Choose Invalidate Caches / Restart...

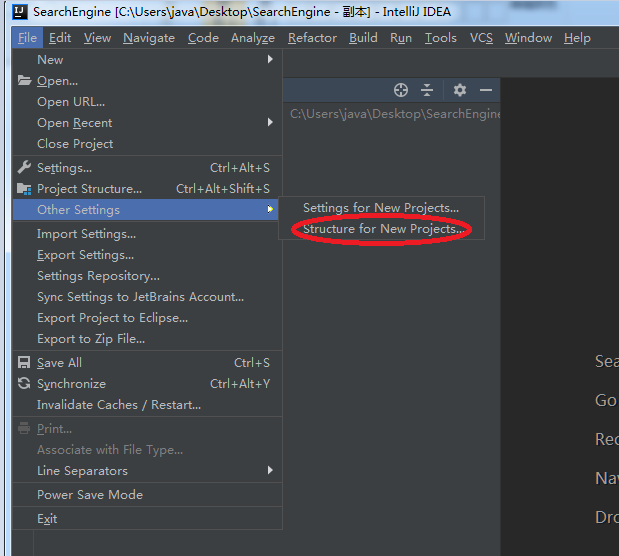pyautogui.click(x=147, y=404)
